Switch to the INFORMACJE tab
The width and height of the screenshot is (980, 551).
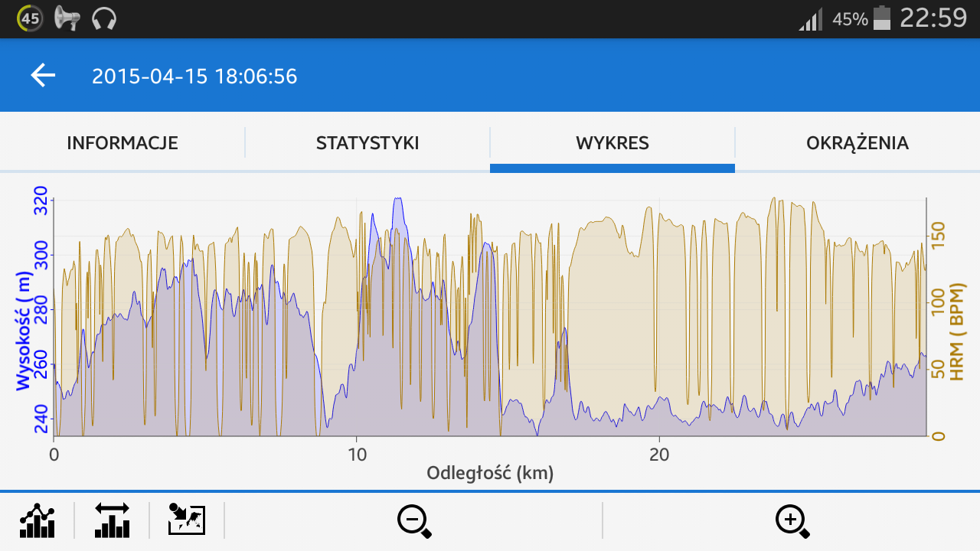pos(122,143)
